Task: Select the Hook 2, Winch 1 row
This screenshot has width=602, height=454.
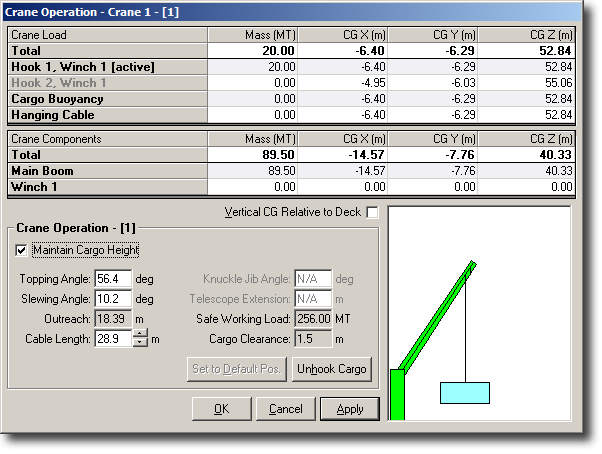Action: (x=291, y=83)
